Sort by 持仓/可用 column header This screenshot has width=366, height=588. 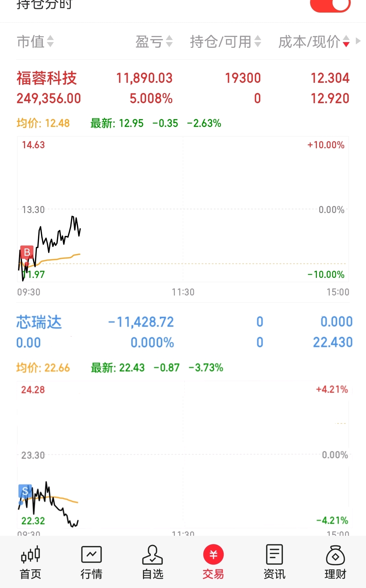[x=225, y=42]
